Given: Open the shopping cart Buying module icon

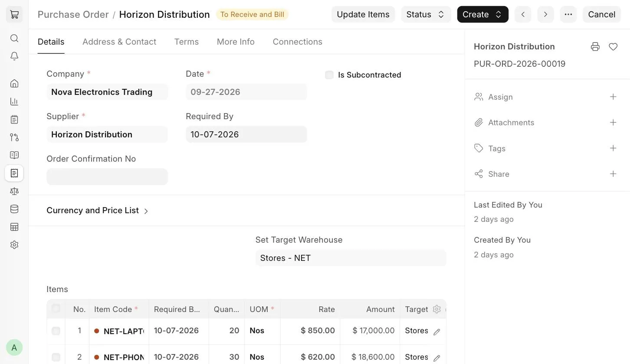Looking at the screenshot, I should 14,14.
